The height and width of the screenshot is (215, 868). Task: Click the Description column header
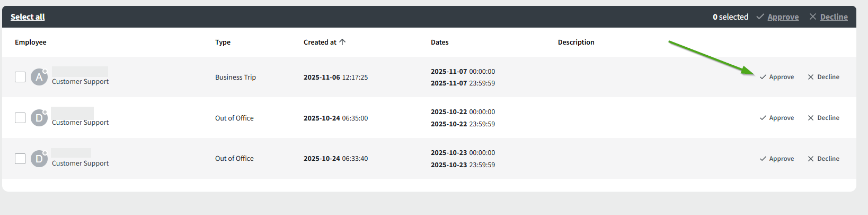[576, 42]
